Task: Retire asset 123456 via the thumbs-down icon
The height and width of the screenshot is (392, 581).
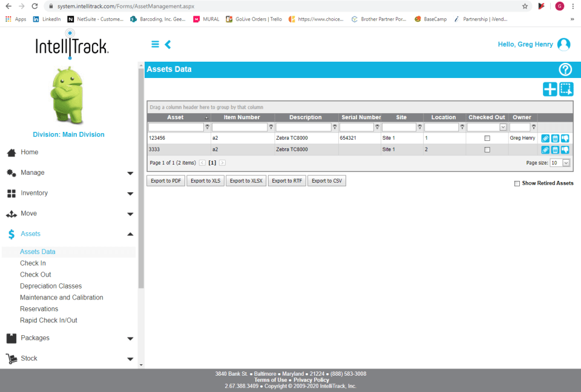Action: pos(565,138)
